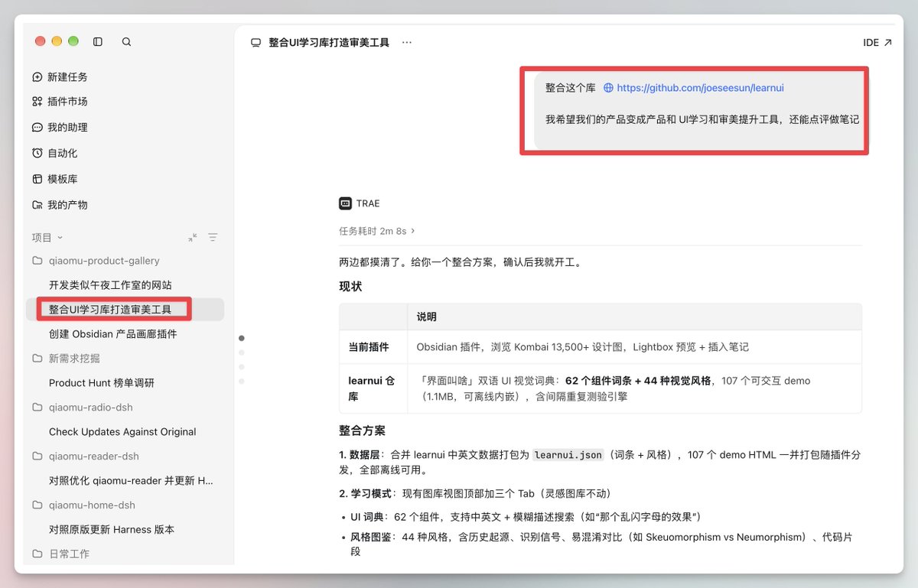
Task: Click the 整合方案 heading
Action: (362, 430)
